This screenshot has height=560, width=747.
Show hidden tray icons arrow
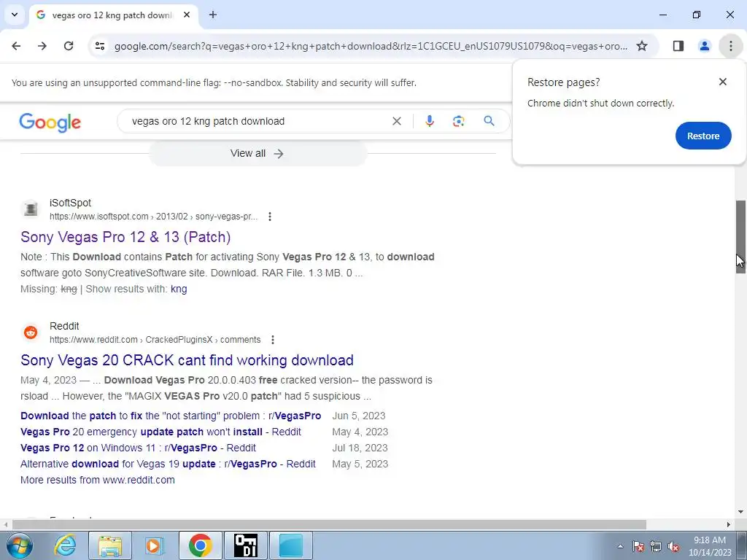[x=620, y=546]
